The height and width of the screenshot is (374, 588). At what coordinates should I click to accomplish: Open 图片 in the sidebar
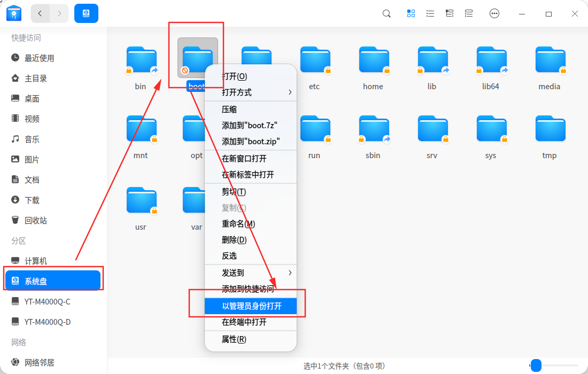tap(53, 160)
